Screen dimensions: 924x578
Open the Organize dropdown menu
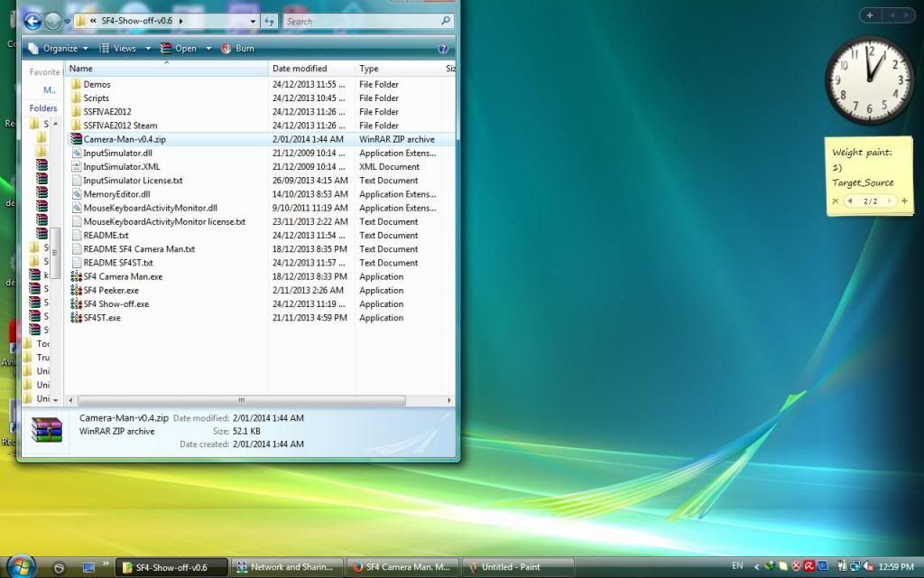tap(58, 48)
